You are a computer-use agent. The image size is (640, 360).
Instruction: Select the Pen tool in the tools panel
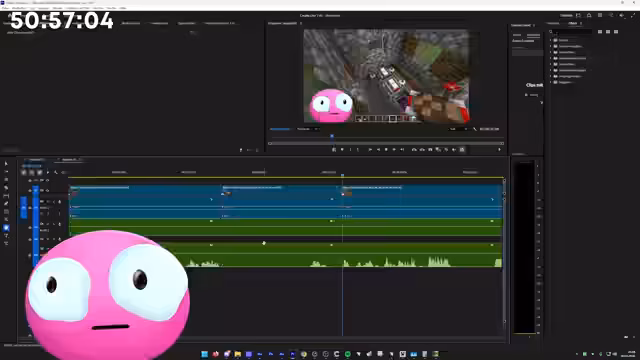[6, 203]
